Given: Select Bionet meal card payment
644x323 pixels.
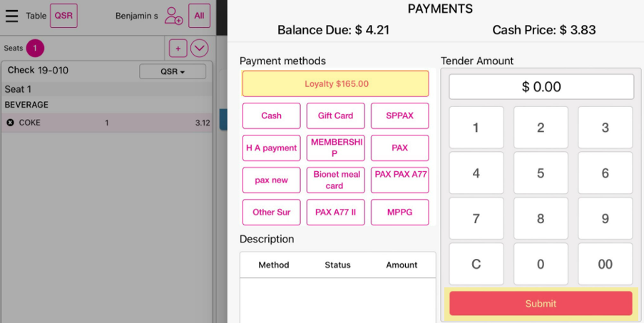Looking at the screenshot, I should 335,180.
